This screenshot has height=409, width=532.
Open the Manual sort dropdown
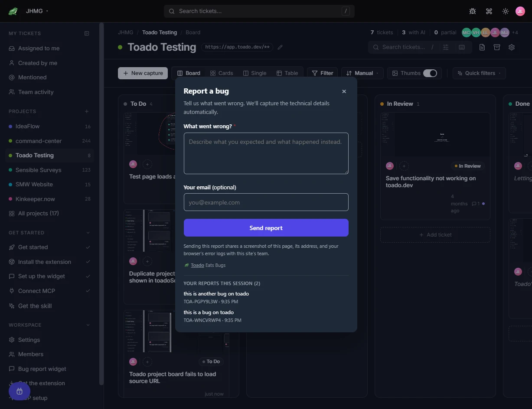click(362, 73)
